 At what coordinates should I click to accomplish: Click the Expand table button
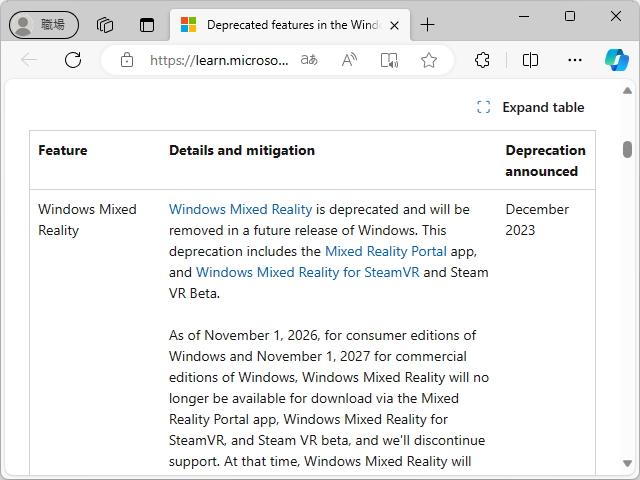pyautogui.click(x=531, y=107)
